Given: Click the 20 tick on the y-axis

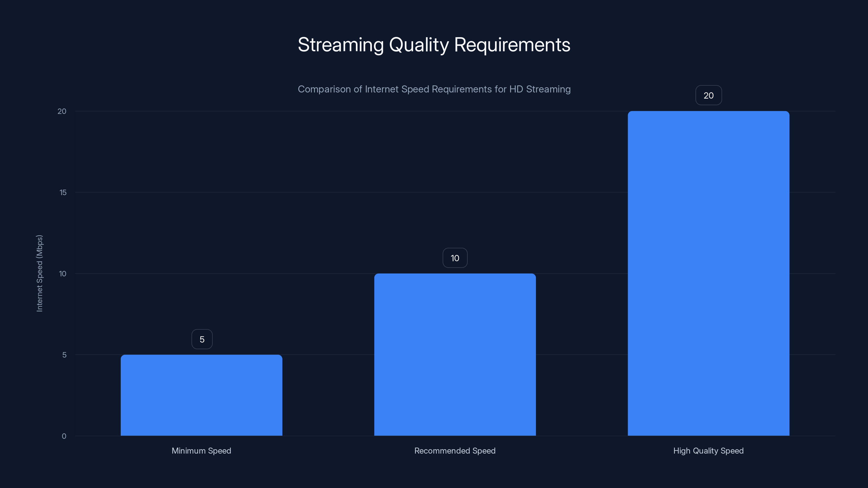Looking at the screenshot, I should click(62, 111).
